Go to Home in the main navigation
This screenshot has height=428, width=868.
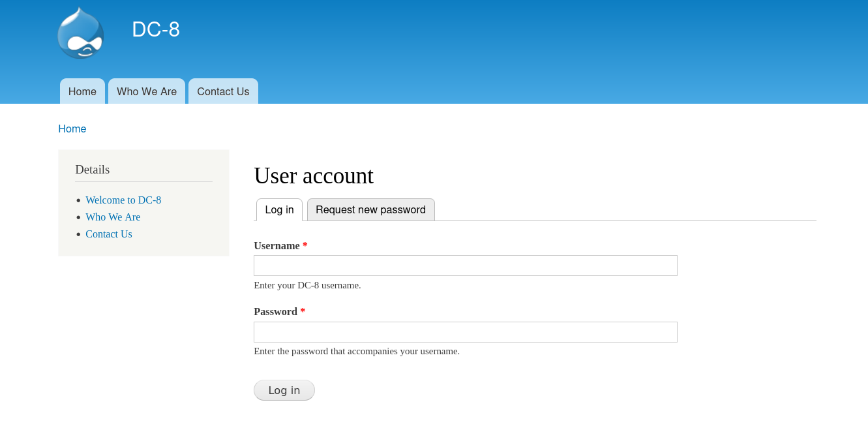pyautogui.click(x=82, y=91)
